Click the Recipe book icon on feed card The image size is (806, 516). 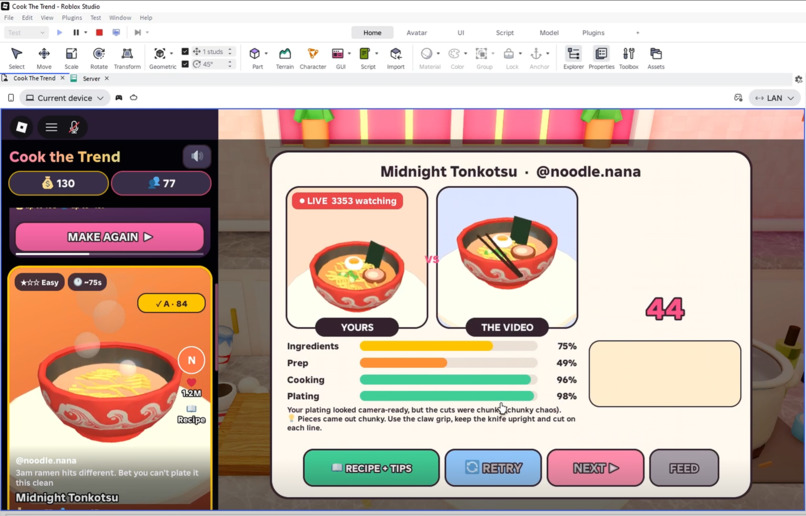tap(191, 409)
